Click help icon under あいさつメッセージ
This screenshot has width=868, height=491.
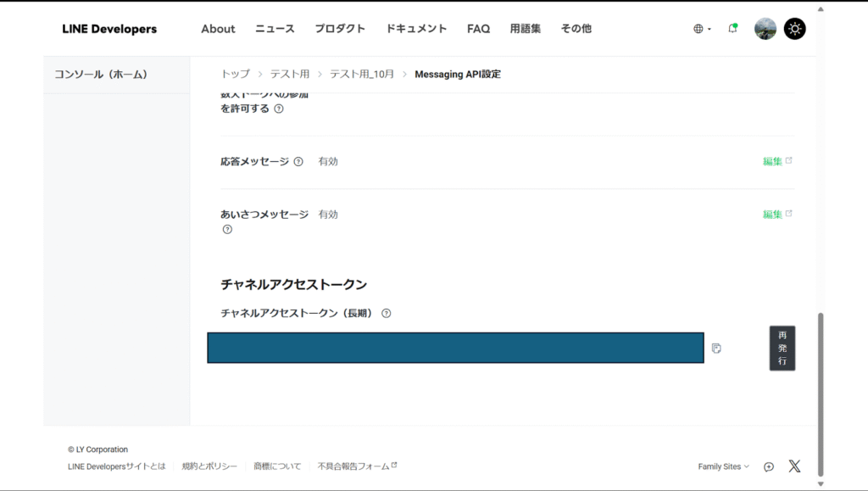(227, 230)
